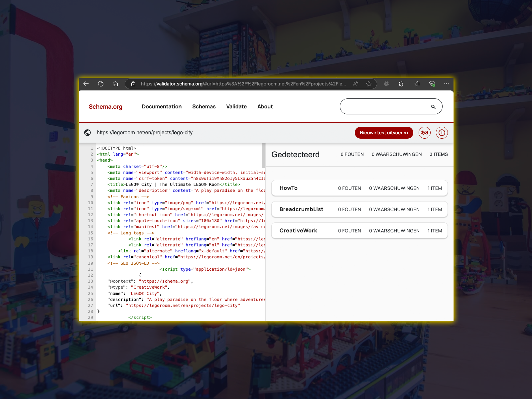Viewport: 532px width, 399px height.
Task: Open the read aloud icon in address bar
Action: click(355, 84)
